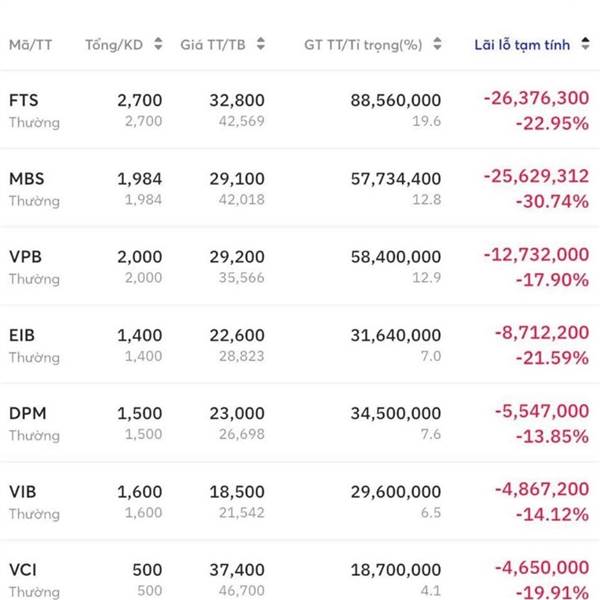Open the VCI stock ticker
600x600 pixels.
(23, 569)
